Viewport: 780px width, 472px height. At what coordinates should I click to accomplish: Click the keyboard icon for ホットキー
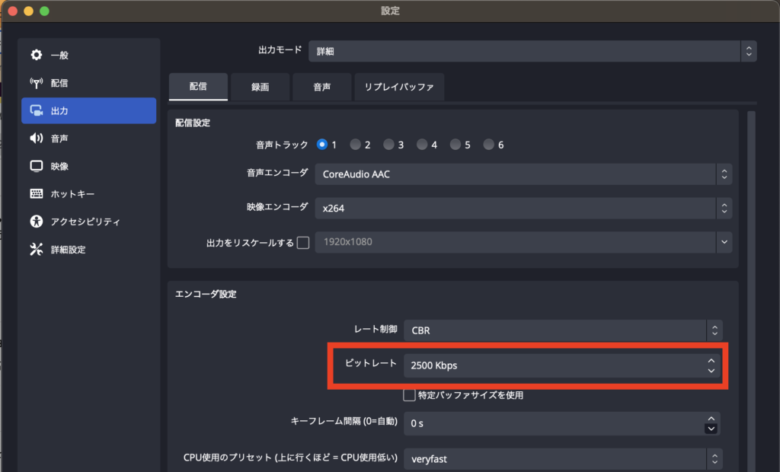click(37, 194)
